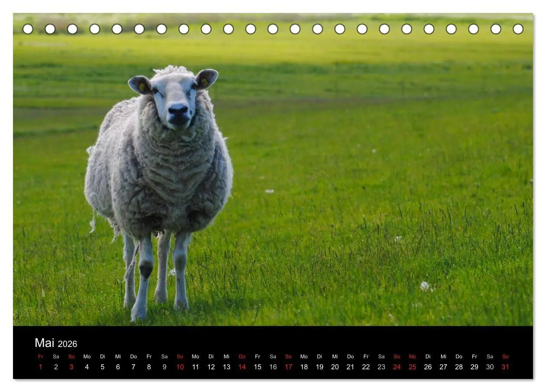Click date 26 in the calendar strip
The image size is (546, 392).
click(x=428, y=367)
